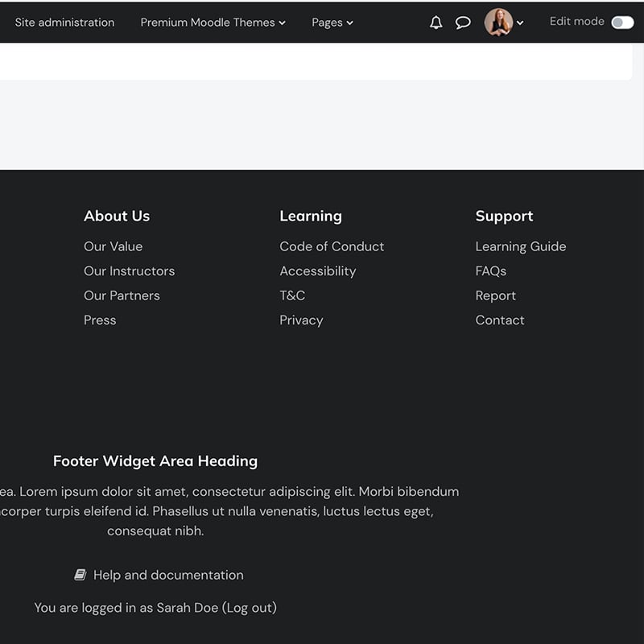Expand the Pages menu
This screenshot has height=644, width=644.
tap(332, 23)
